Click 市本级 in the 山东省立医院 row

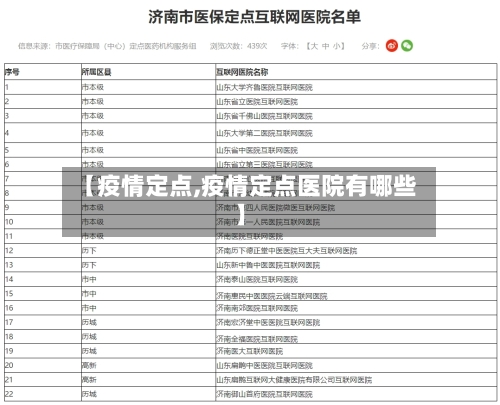93,102
